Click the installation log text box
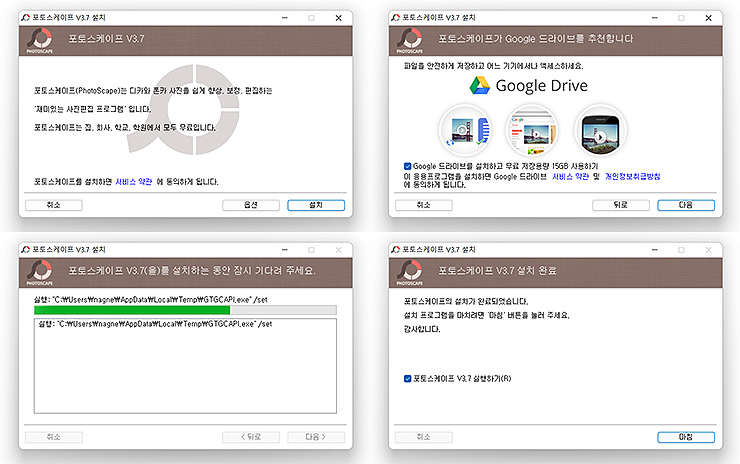 point(185,366)
